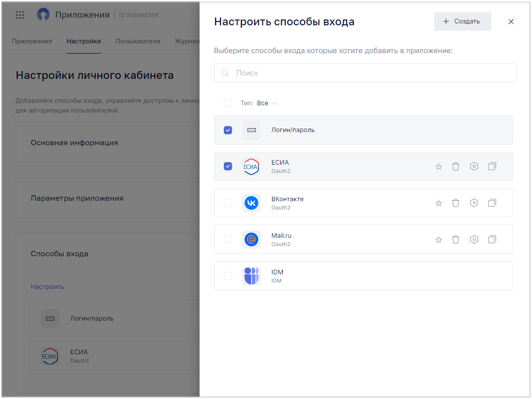Toggle the select-all checkbox near Тип

point(228,103)
